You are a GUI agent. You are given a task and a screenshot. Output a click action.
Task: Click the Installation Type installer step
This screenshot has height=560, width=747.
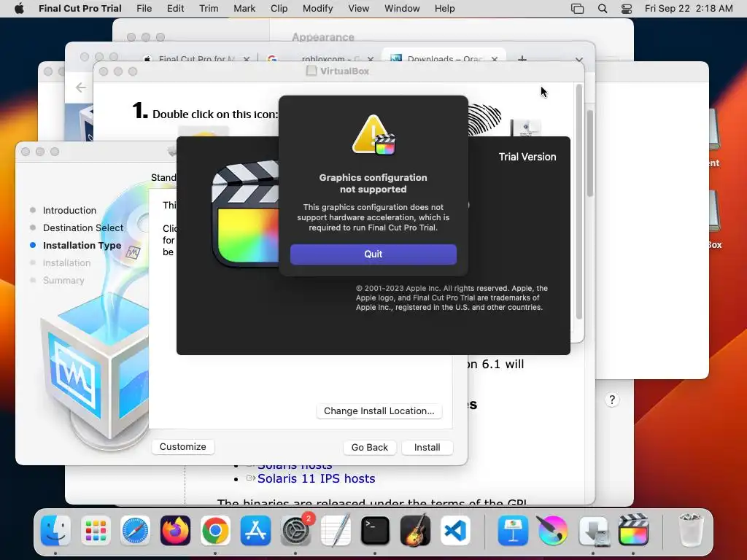coord(82,245)
